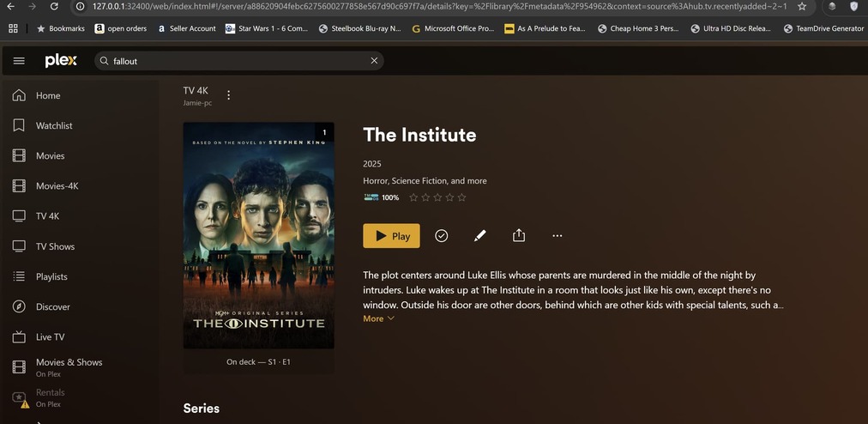Open the Star Wars 1 - 6 bookmark

[x=267, y=28]
